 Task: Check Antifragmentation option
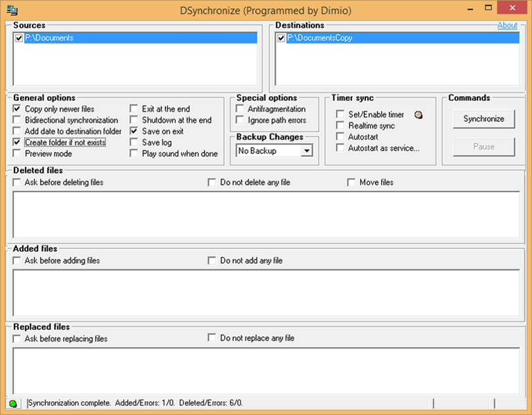click(239, 109)
